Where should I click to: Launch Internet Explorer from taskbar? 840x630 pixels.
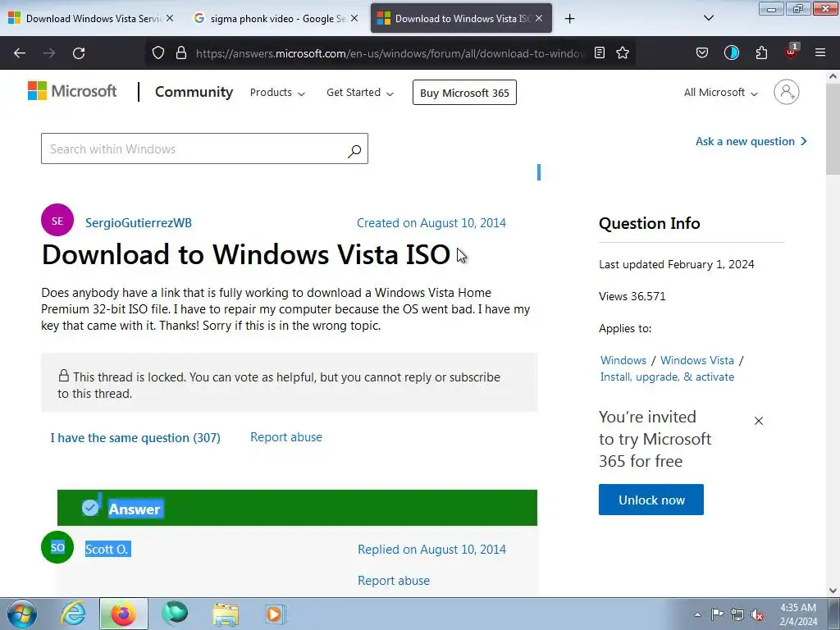tap(73, 614)
